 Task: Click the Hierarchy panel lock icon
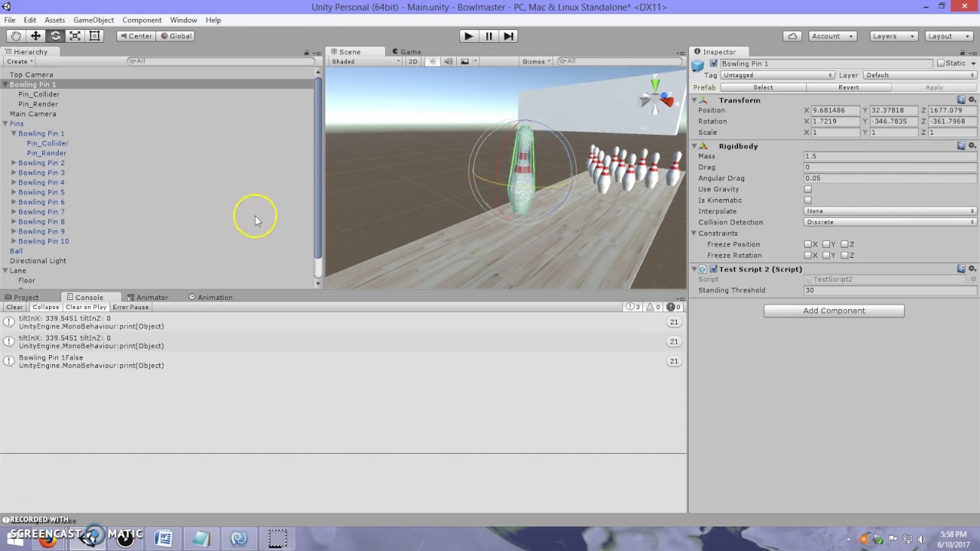(x=306, y=52)
